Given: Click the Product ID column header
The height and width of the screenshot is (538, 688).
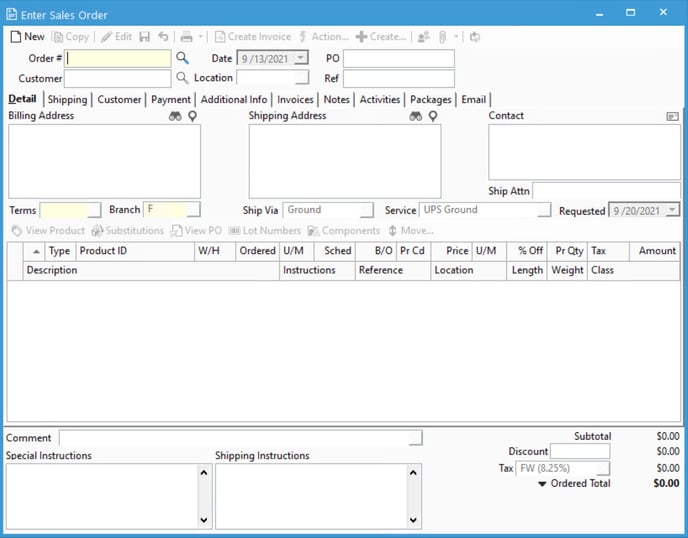Looking at the screenshot, I should (135, 251).
